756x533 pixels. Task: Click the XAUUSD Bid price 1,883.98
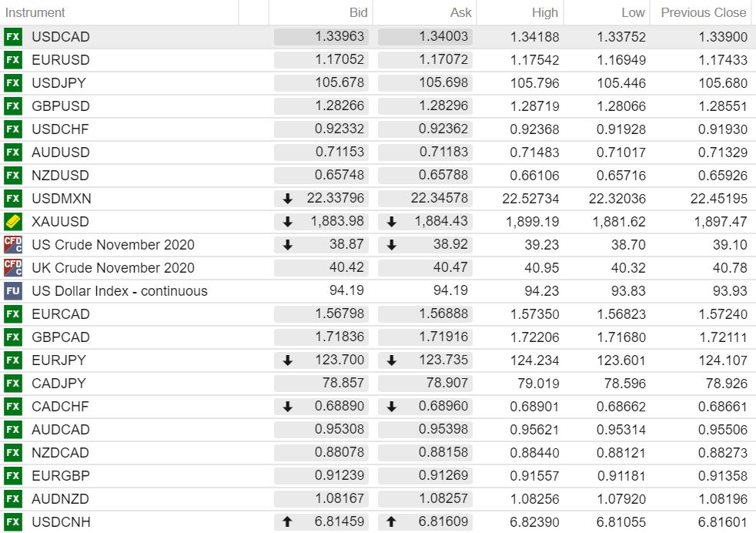point(337,222)
